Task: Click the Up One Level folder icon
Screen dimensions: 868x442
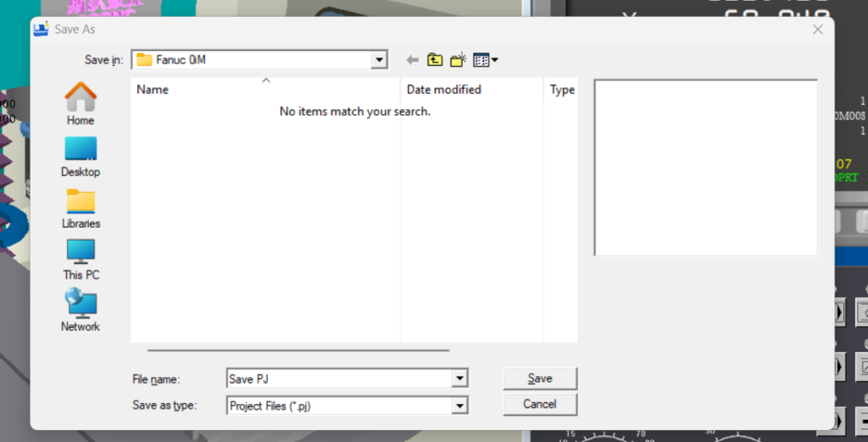Action: [435, 60]
